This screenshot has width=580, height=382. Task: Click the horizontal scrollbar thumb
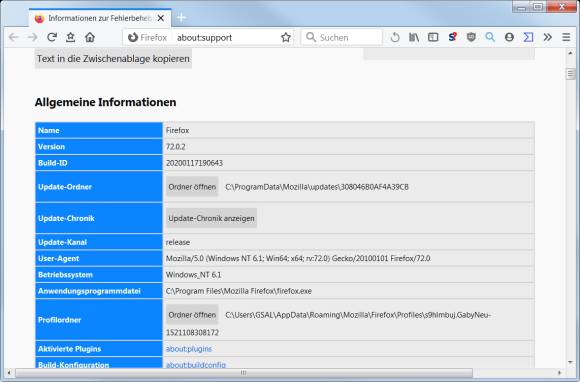pyautogui.click(x=243, y=373)
